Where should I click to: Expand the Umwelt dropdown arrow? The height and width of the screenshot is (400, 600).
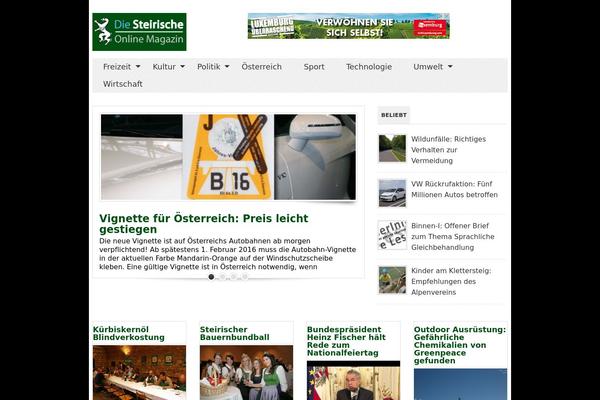click(450, 67)
